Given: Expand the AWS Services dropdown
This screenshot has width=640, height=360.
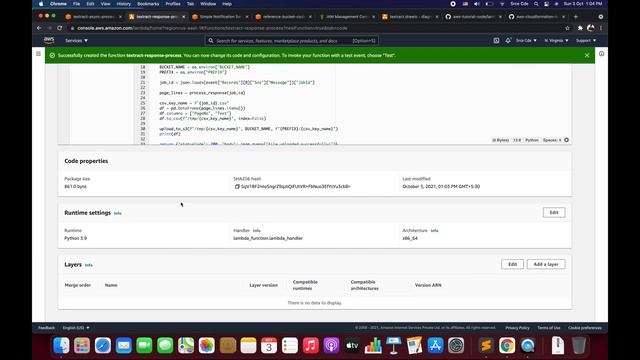Looking at the screenshot, I should click(x=76, y=40).
